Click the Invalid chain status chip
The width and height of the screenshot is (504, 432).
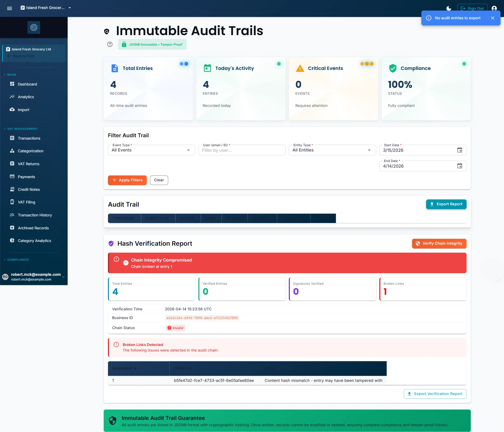176,328
